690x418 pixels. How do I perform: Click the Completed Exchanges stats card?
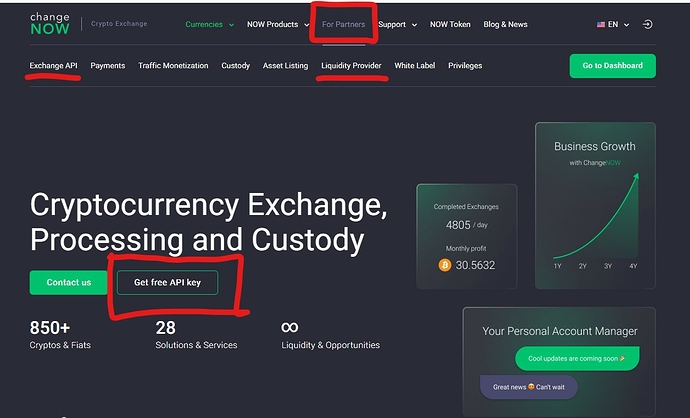click(466, 236)
